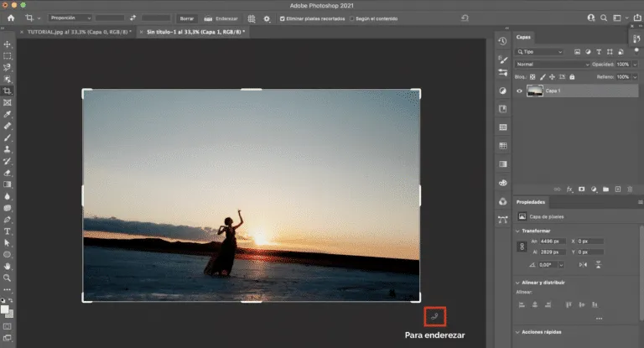
Task: Select the Clone Stamp tool
Action: tap(7, 149)
